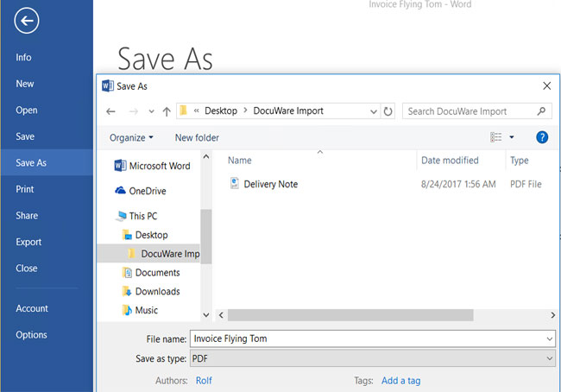The image size is (561, 392).
Task: Click the New folder button
Action: (x=197, y=137)
